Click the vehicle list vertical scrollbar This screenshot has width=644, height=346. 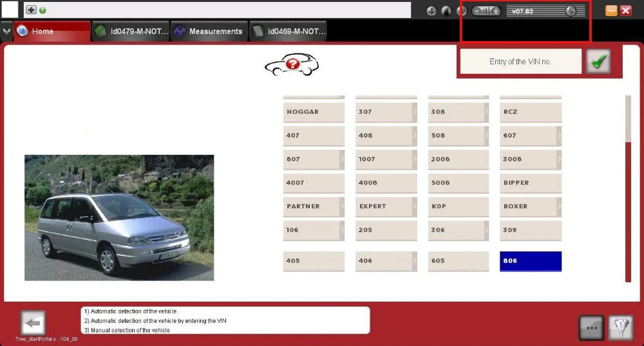628,188
